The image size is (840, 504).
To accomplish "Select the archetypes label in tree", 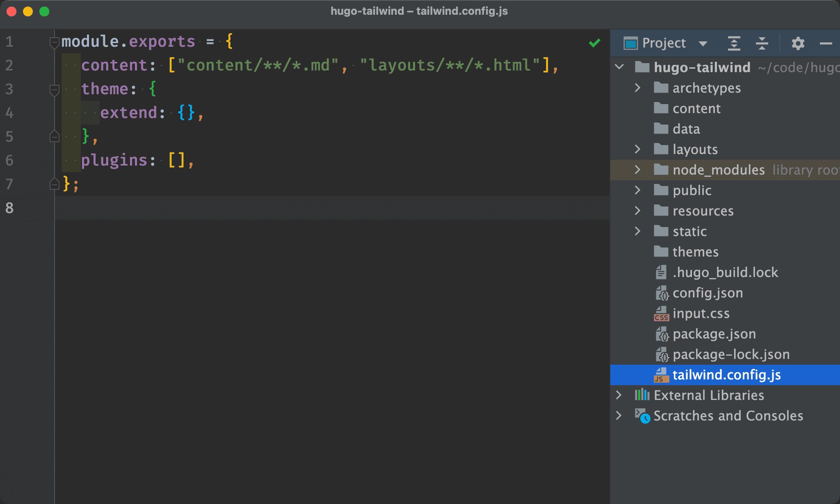I will click(707, 88).
